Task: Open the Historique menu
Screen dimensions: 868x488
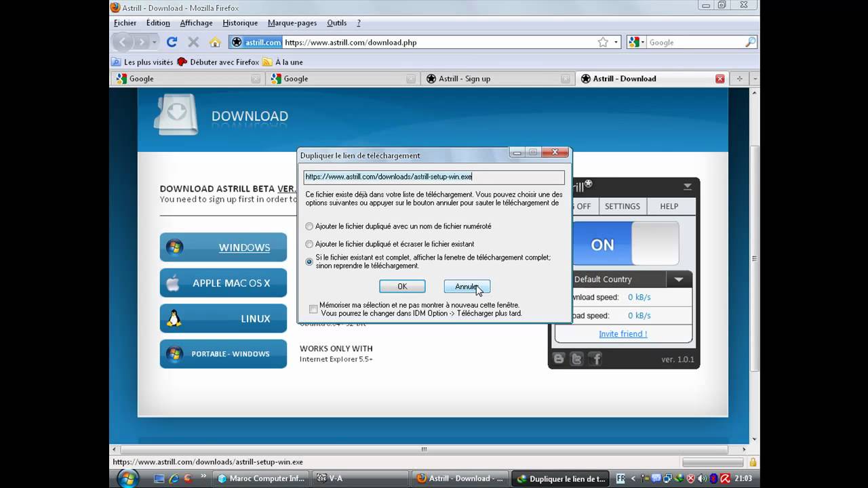Action: point(240,23)
